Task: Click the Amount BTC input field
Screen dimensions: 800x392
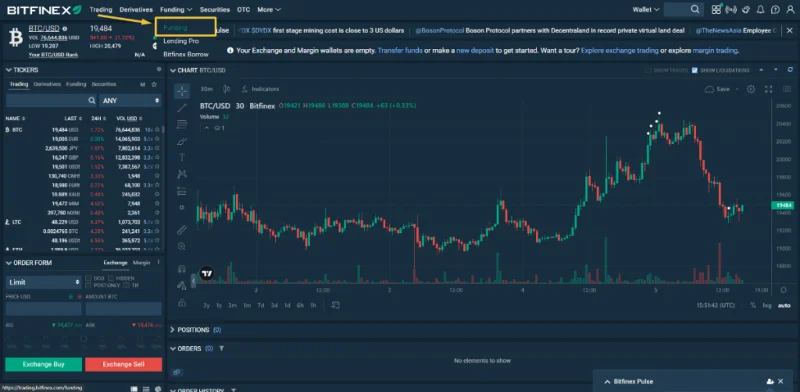Action: tap(123, 308)
